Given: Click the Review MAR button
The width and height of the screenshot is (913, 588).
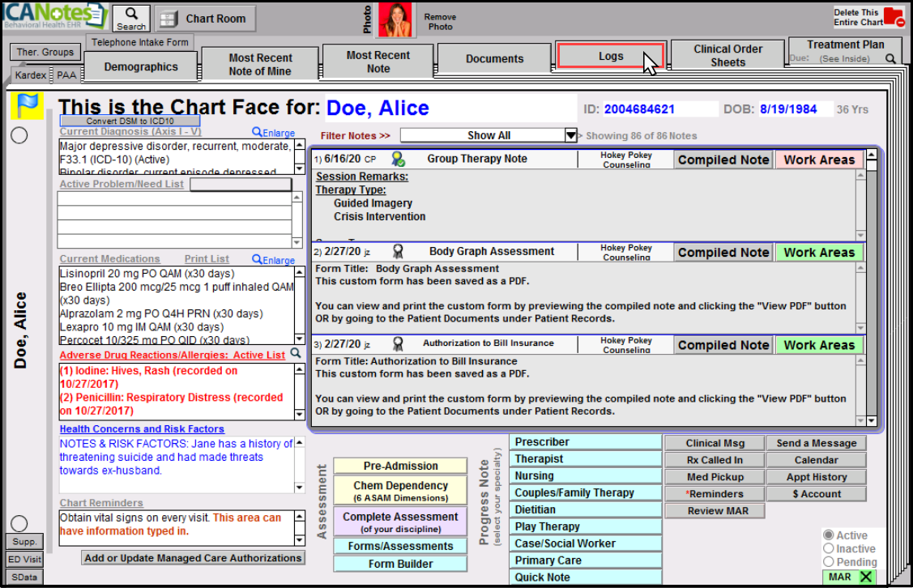Looking at the screenshot, I should pyautogui.click(x=713, y=511).
